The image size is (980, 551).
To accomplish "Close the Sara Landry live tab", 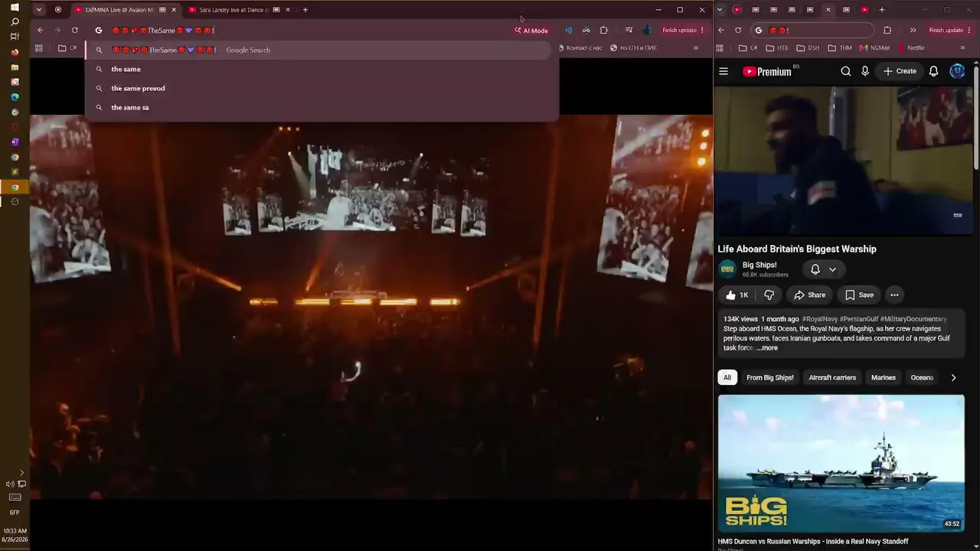I will coord(288,10).
